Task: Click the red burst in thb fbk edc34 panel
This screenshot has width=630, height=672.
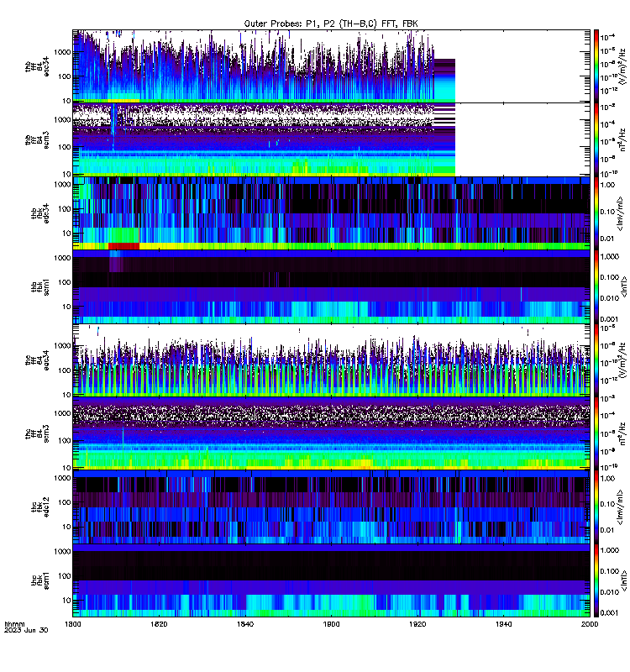Action: [x=123, y=246]
